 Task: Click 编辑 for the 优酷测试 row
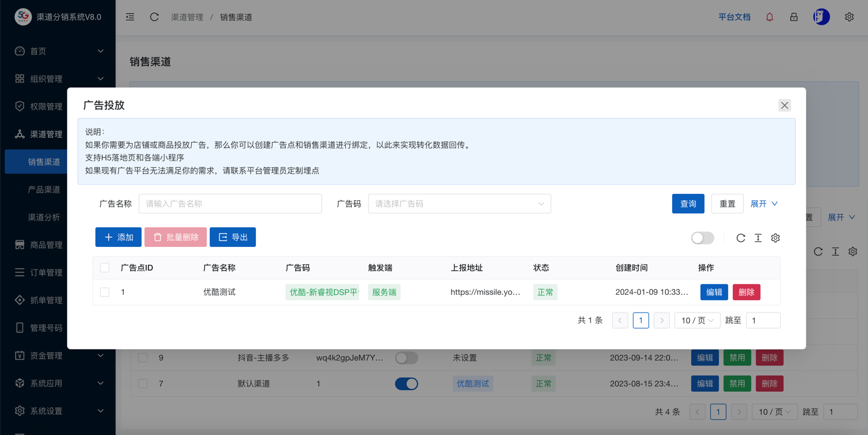point(714,292)
